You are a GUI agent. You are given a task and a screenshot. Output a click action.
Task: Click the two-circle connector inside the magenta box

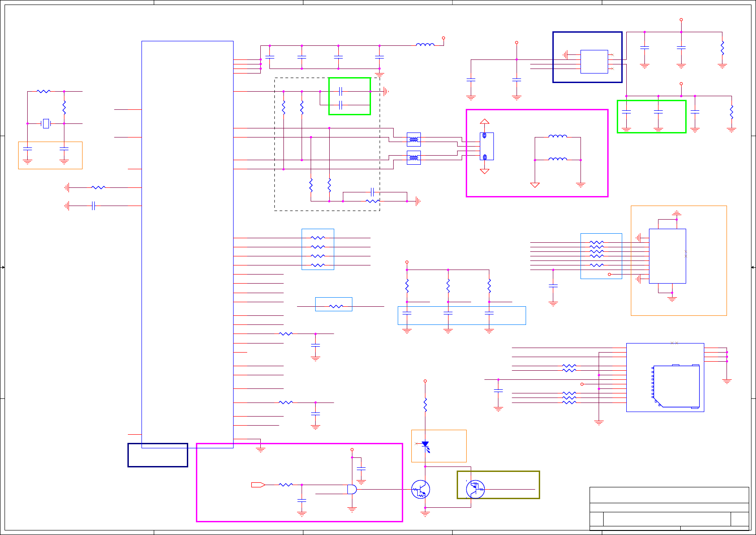point(487,146)
